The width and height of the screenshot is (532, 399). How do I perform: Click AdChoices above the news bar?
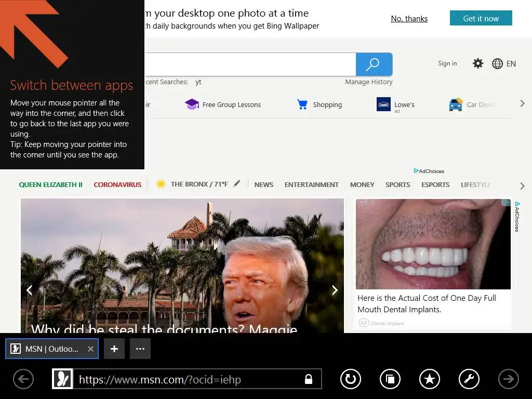(x=429, y=171)
